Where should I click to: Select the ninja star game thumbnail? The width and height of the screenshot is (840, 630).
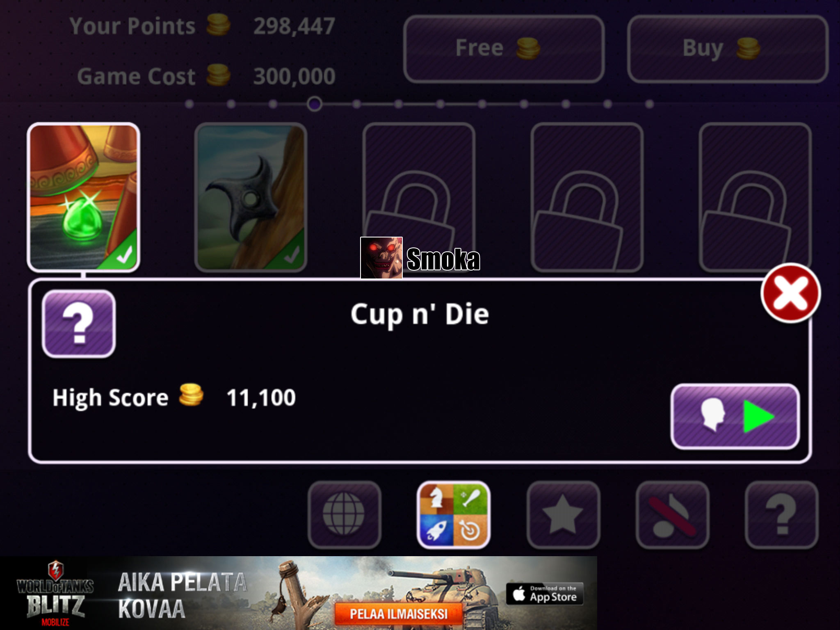pyautogui.click(x=251, y=197)
